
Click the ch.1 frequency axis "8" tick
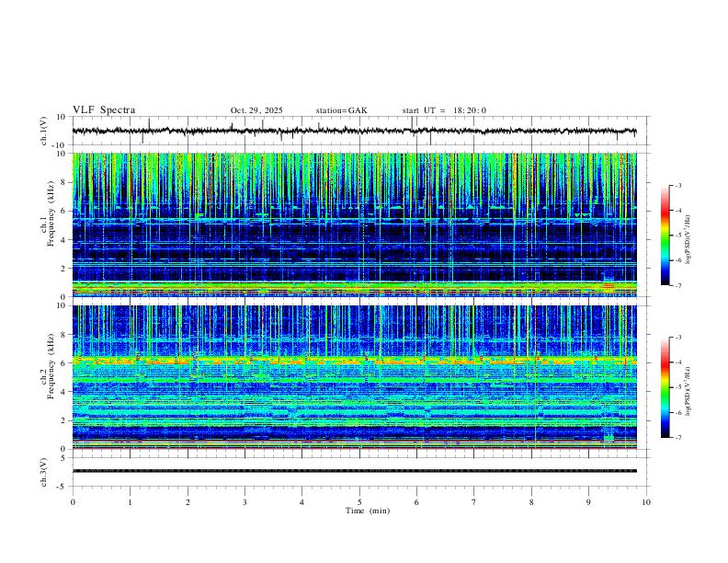click(64, 182)
